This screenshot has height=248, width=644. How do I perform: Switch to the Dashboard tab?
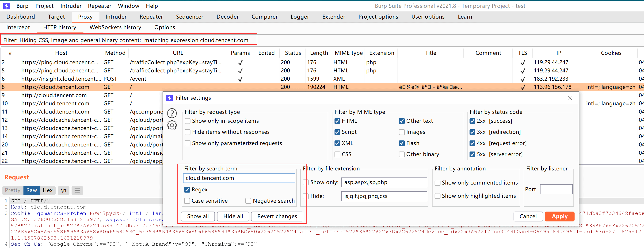tap(20, 17)
